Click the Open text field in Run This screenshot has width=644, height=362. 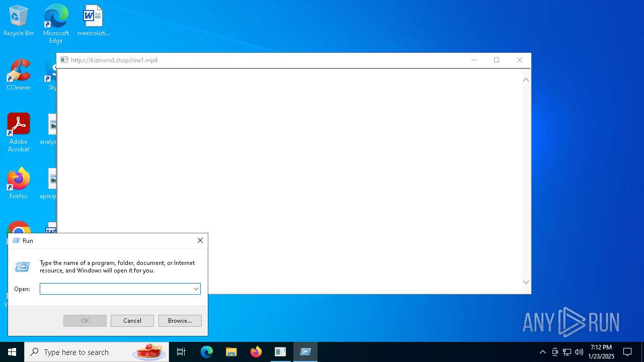116,289
